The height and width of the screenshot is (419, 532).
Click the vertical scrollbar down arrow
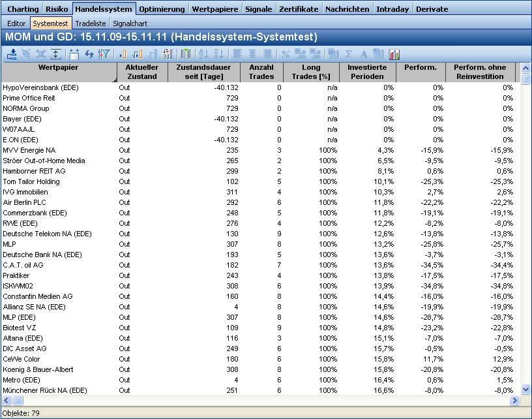[525, 389]
